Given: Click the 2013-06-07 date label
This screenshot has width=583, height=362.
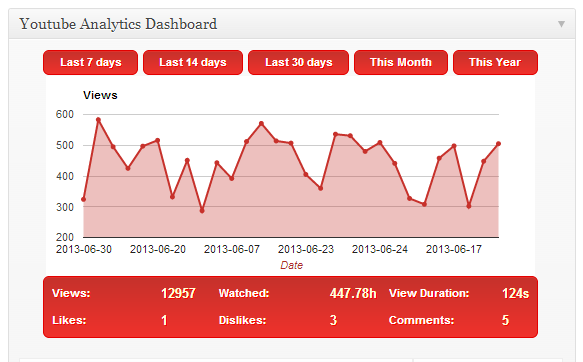Looking at the screenshot, I should pyautogui.click(x=232, y=249).
